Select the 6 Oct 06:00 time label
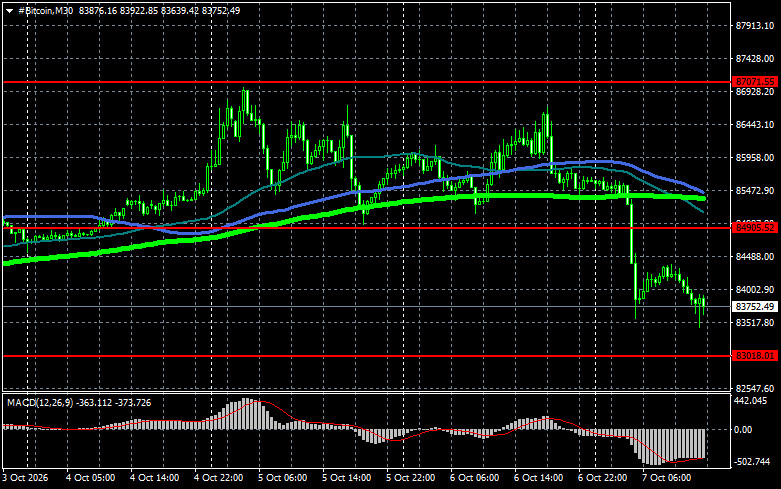Screen dimensions: 781x489 [x=475, y=478]
